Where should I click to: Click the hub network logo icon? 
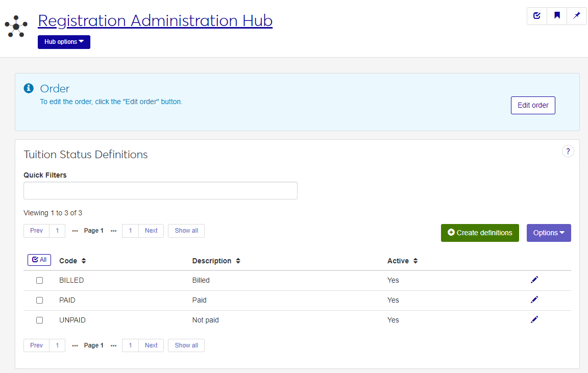point(16,27)
